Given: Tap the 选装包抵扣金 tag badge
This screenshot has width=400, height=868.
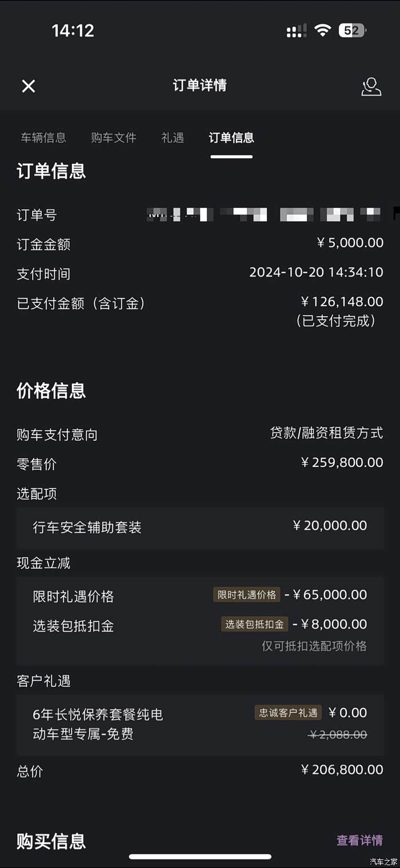Looking at the screenshot, I should [x=255, y=624].
